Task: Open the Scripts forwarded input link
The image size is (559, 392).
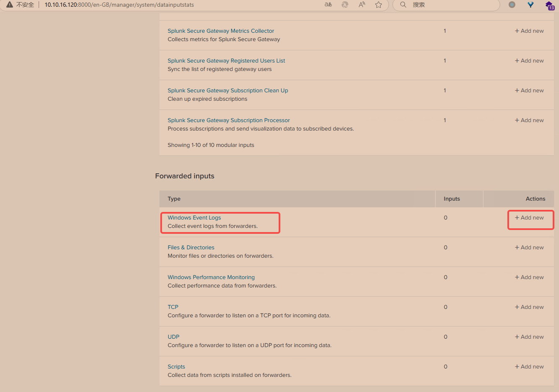Action: [x=176, y=367]
